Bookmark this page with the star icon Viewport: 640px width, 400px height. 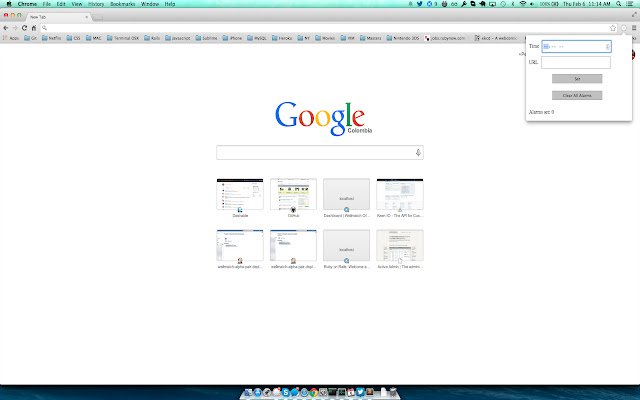613,28
